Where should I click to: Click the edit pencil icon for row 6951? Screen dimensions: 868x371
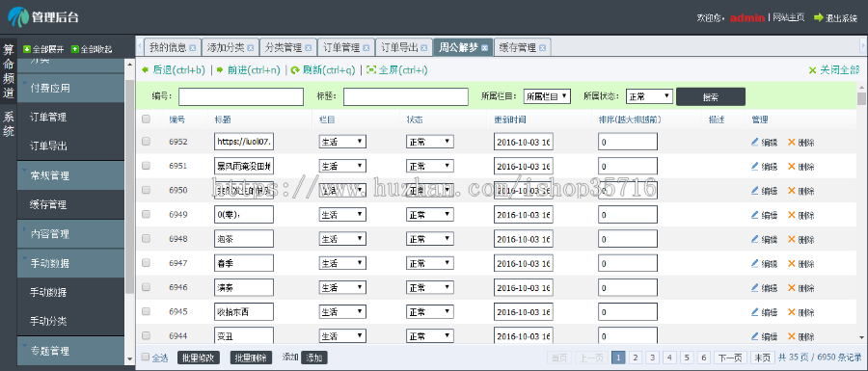pos(754,166)
